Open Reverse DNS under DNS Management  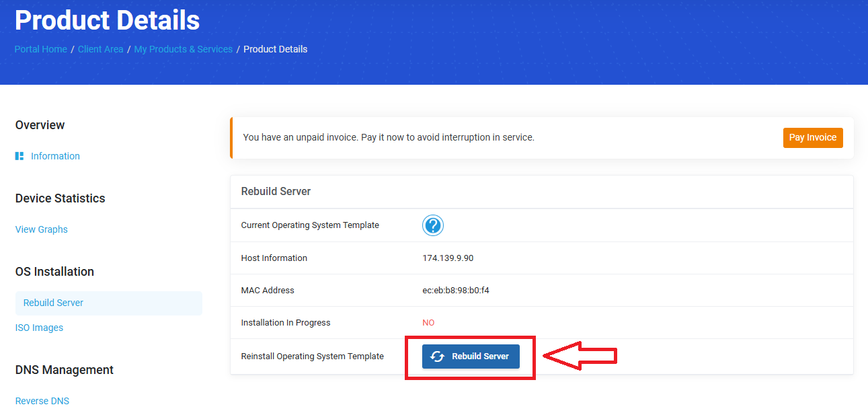(x=42, y=401)
